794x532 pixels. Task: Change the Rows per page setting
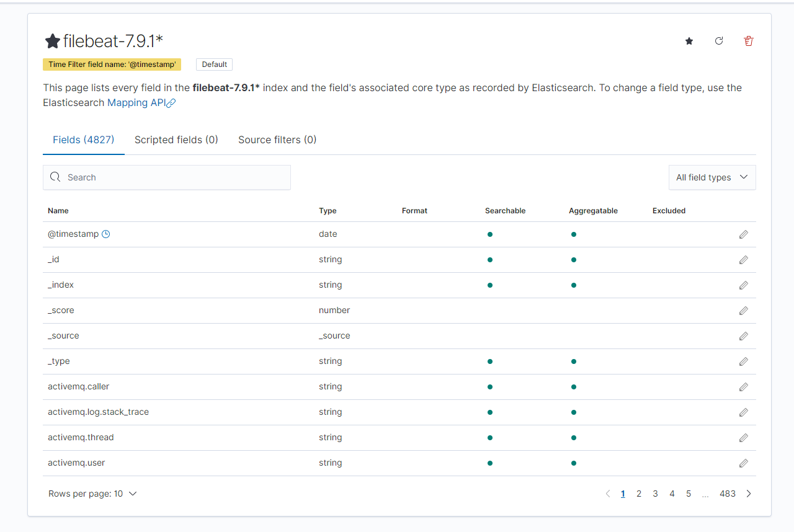click(92, 494)
